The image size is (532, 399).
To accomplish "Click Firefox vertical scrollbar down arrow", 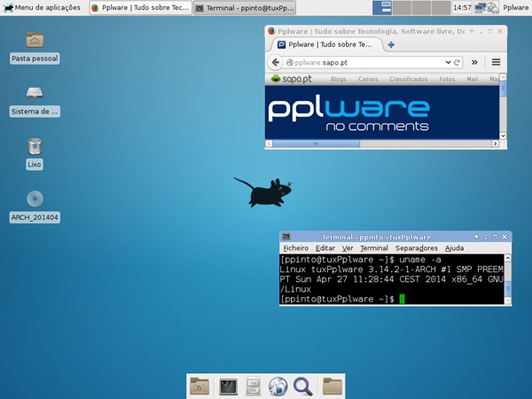I will [503, 136].
